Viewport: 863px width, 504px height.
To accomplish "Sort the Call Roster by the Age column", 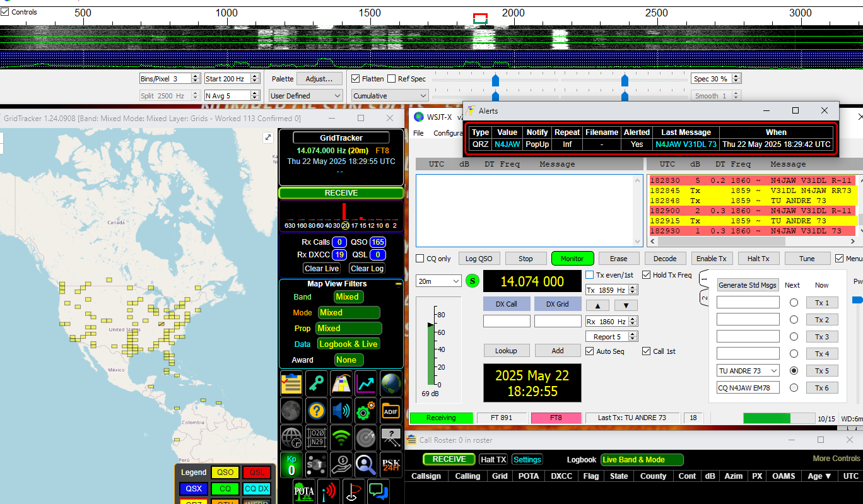I will tap(819, 476).
